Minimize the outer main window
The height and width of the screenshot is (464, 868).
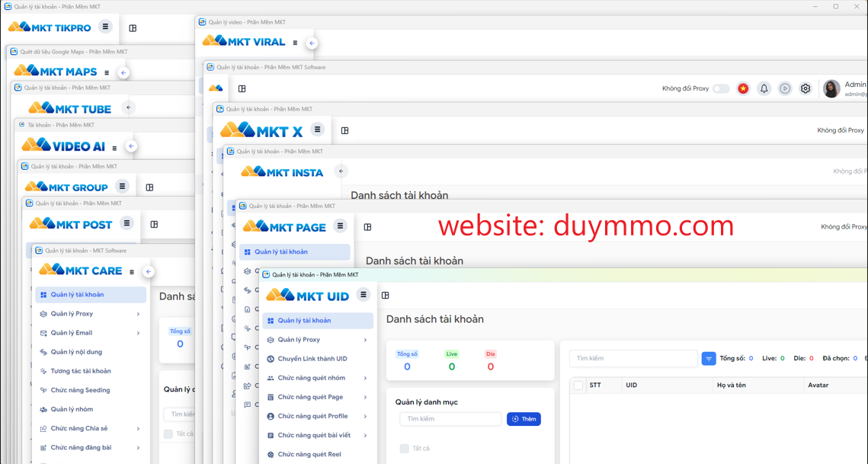pyautogui.click(x=816, y=7)
